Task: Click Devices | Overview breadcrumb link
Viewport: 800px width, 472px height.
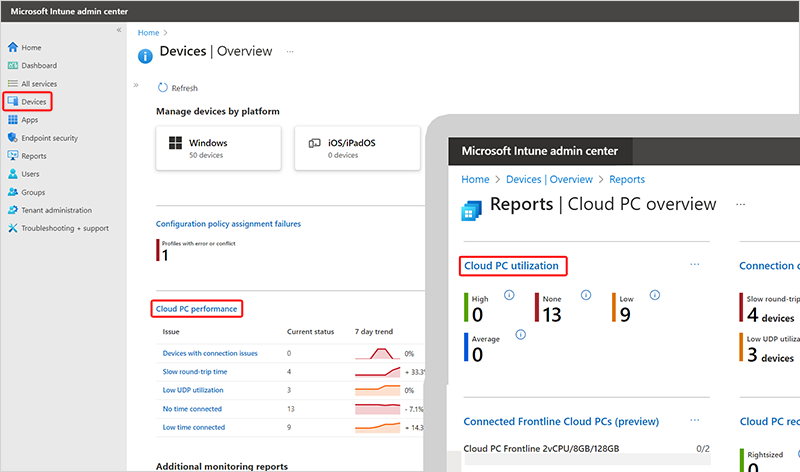Action: point(549,179)
